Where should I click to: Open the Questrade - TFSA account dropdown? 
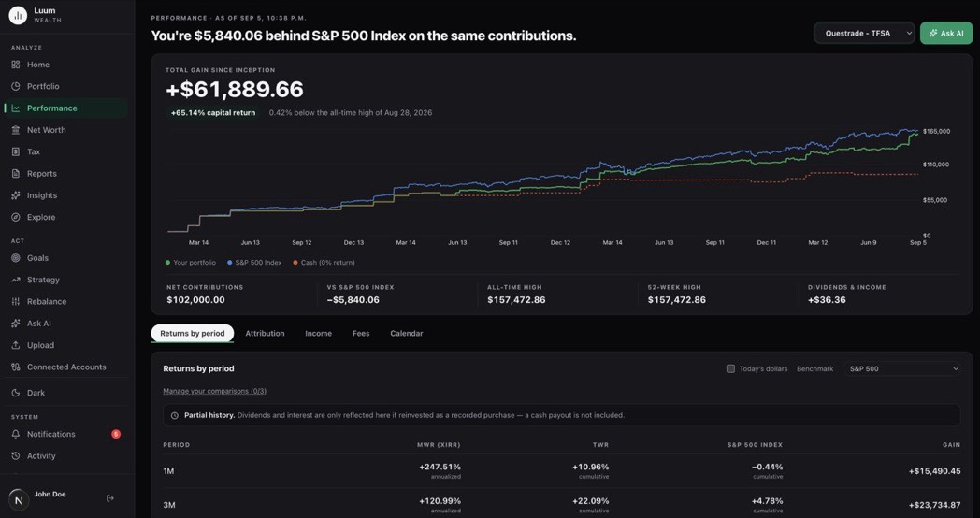pos(864,33)
